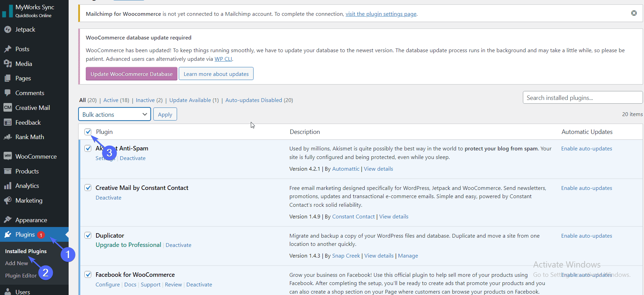Deactivate Creative Mail by Constant Contact
The image size is (644, 295).
tap(108, 197)
